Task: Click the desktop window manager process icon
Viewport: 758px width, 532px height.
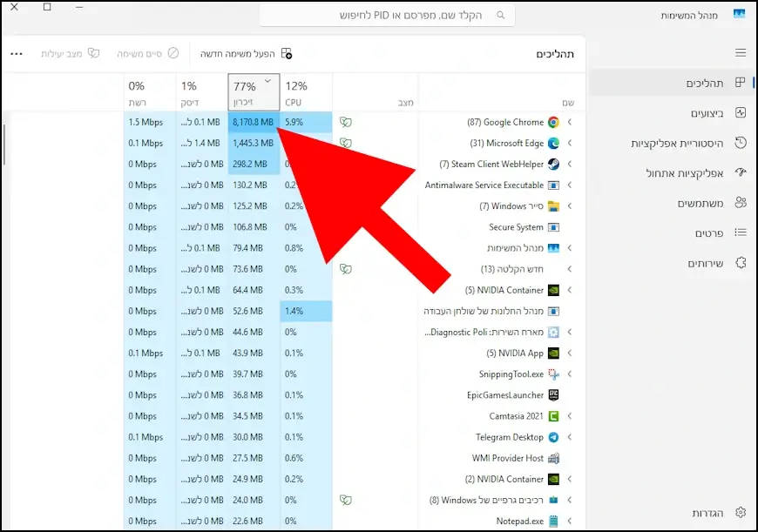Action: (553, 311)
